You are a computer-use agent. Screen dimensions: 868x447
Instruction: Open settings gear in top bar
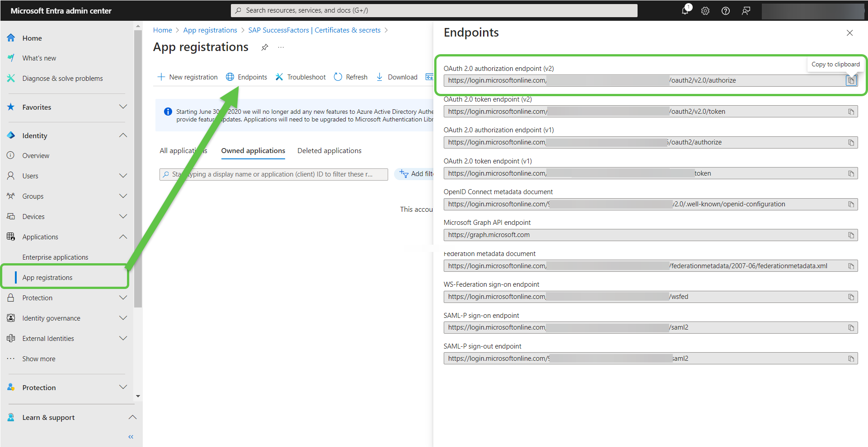click(x=705, y=11)
